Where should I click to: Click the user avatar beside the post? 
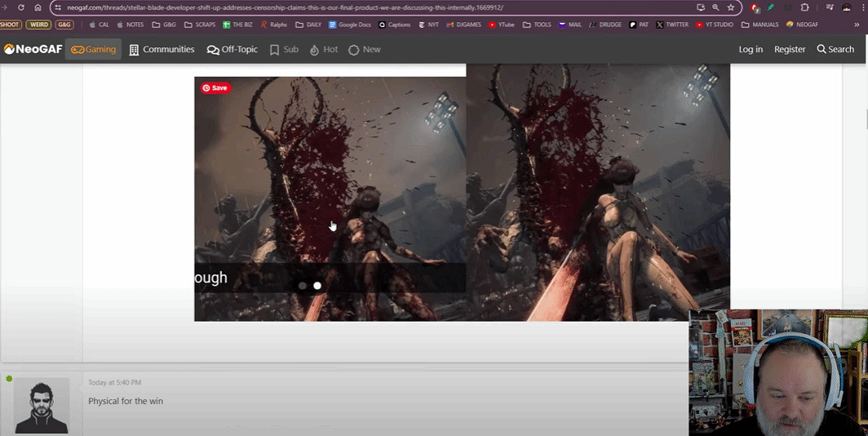coord(42,405)
